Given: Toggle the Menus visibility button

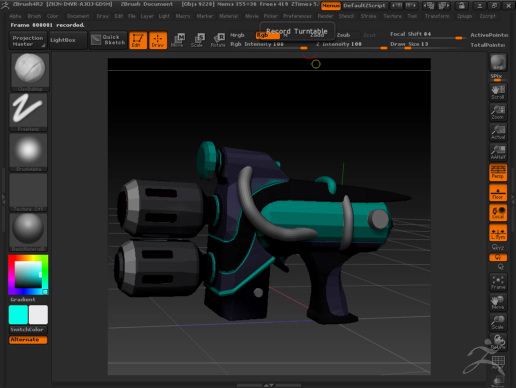Looking at the screenshot, I should click(x=331, y=6).
